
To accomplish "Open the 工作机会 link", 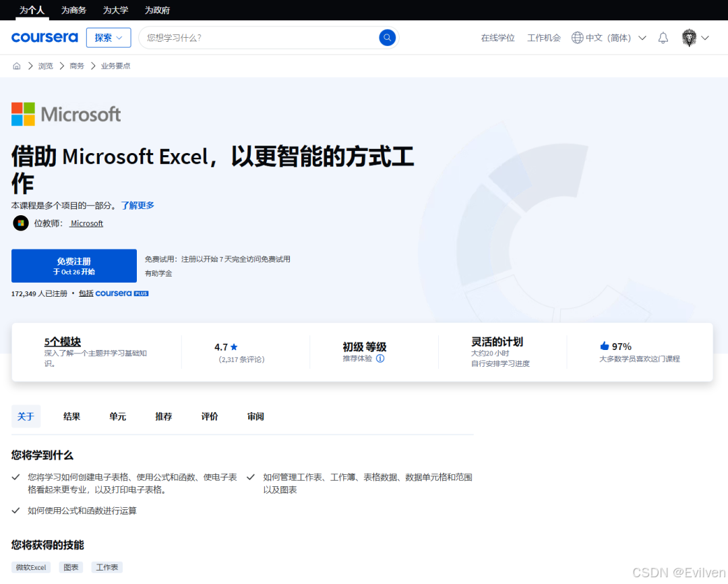I will tap(544, 38).
